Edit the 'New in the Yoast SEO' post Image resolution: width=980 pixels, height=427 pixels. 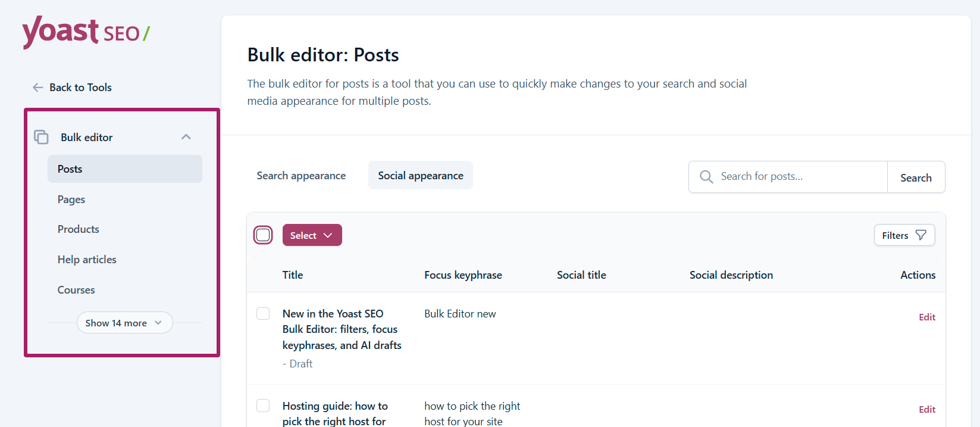(x=927, y=317)
